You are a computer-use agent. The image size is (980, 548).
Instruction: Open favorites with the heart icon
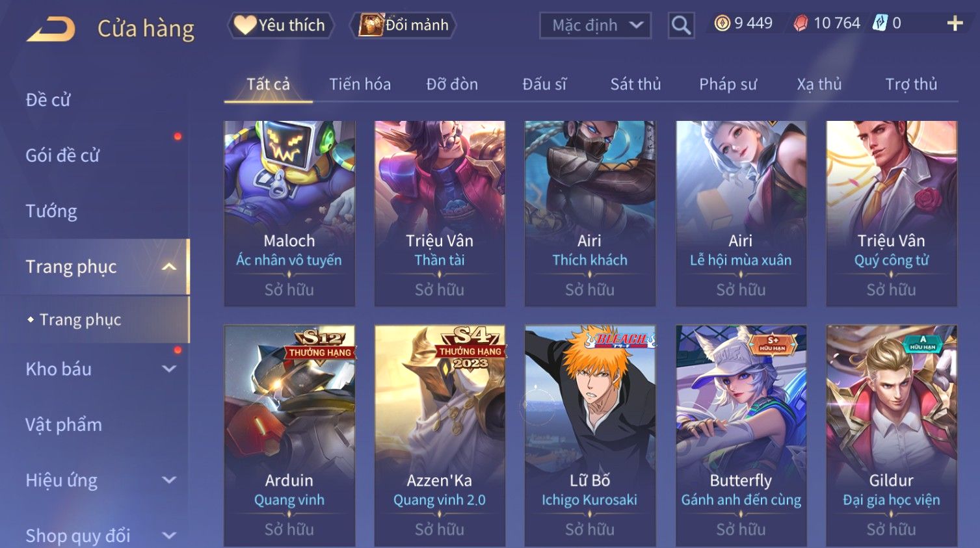pyautogui.click(x=245, y=25)
